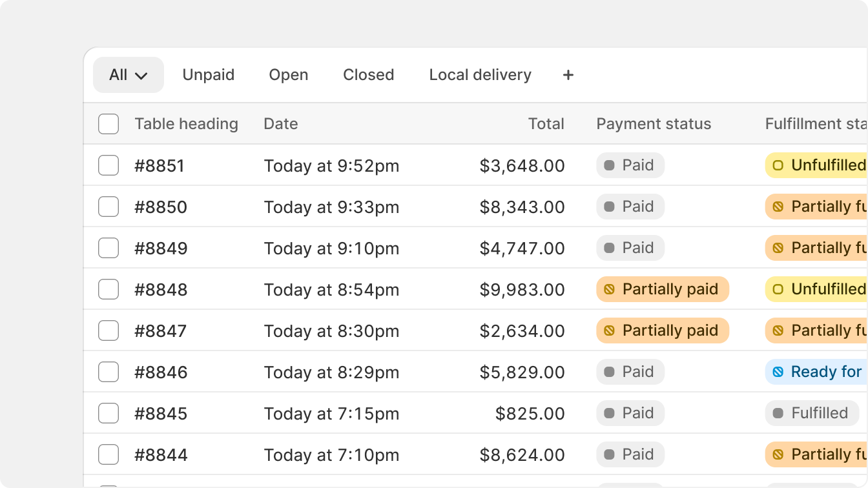Check the box for order #8849

(x=108, y=248)
